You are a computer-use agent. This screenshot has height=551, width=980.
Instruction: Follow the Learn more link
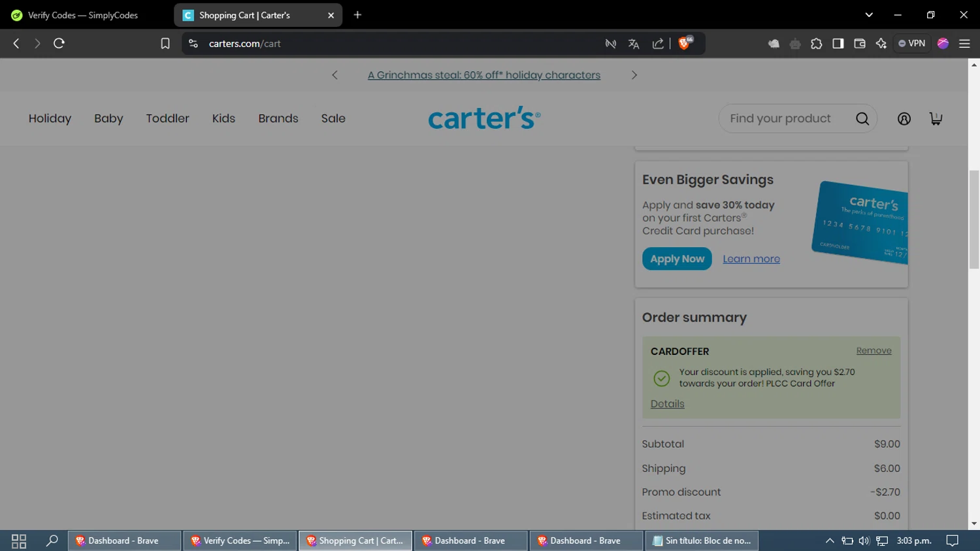751,259
